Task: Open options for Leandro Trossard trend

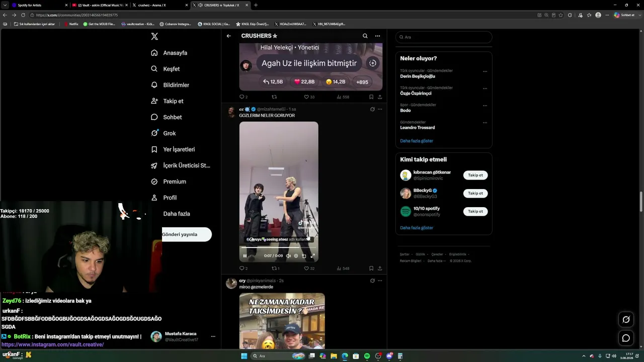Action: click(x=485, y=123)
